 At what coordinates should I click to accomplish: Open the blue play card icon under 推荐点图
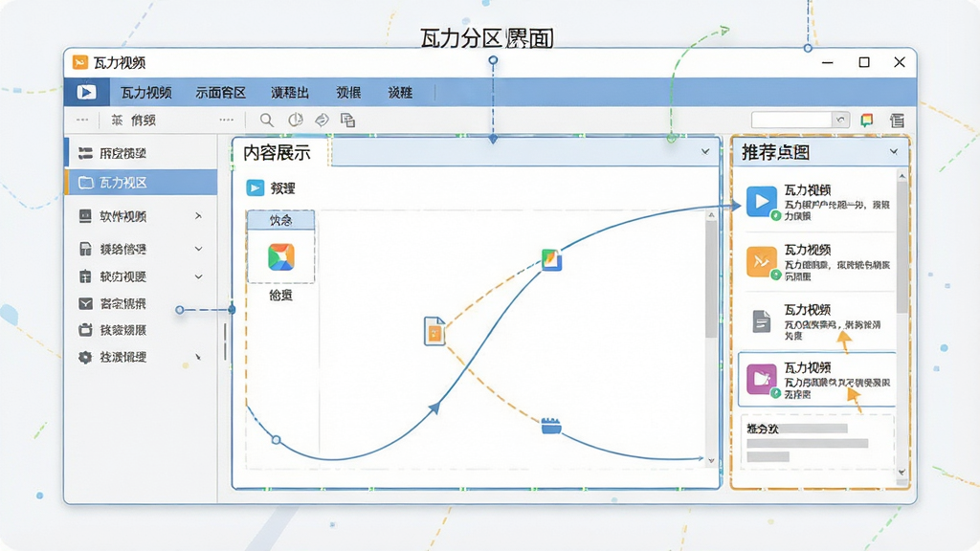tap(761, 201)
